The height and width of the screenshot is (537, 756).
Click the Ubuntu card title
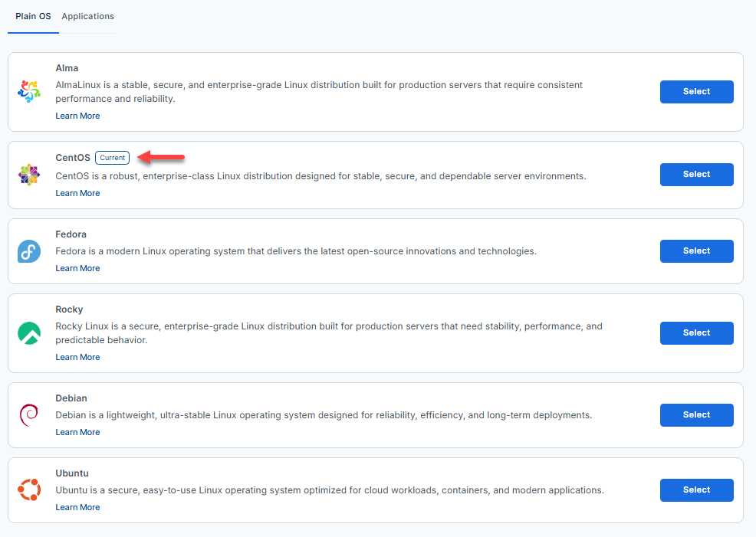click(72, 473)
